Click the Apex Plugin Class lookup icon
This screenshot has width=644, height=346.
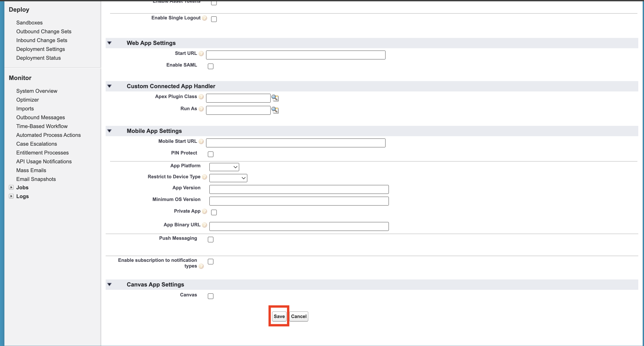pos(275,98)
